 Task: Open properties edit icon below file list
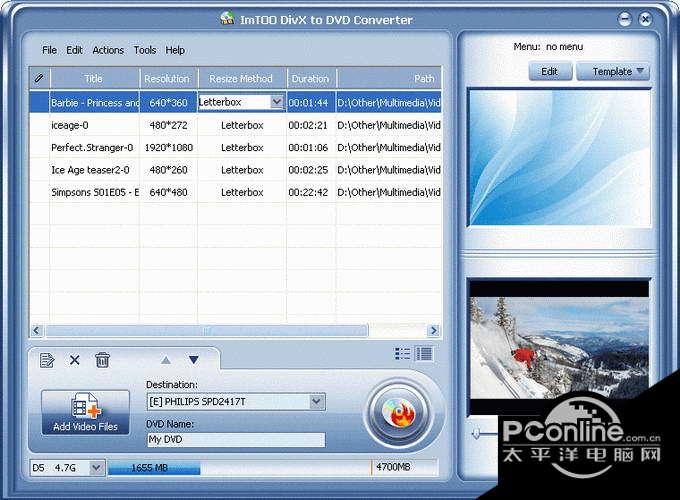tap(47, 360)
